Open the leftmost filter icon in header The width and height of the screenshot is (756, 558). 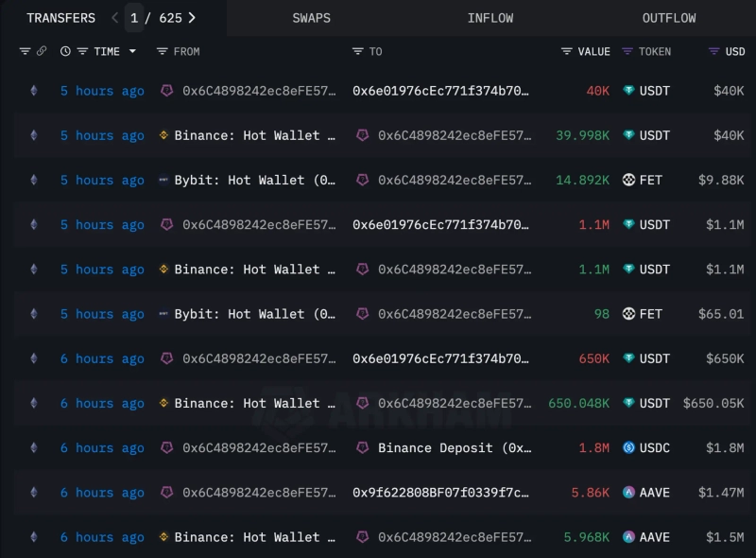pyautogui.click(x=25, y=51)
